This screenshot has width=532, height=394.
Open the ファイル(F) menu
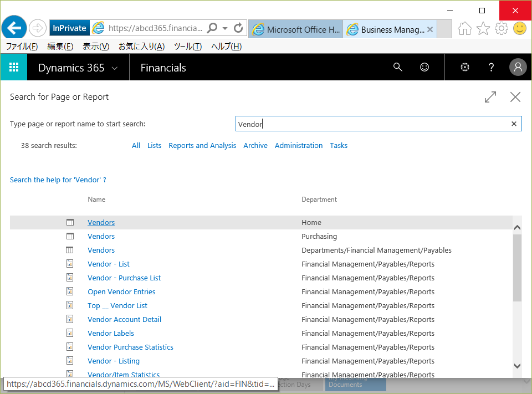(22, 47)
